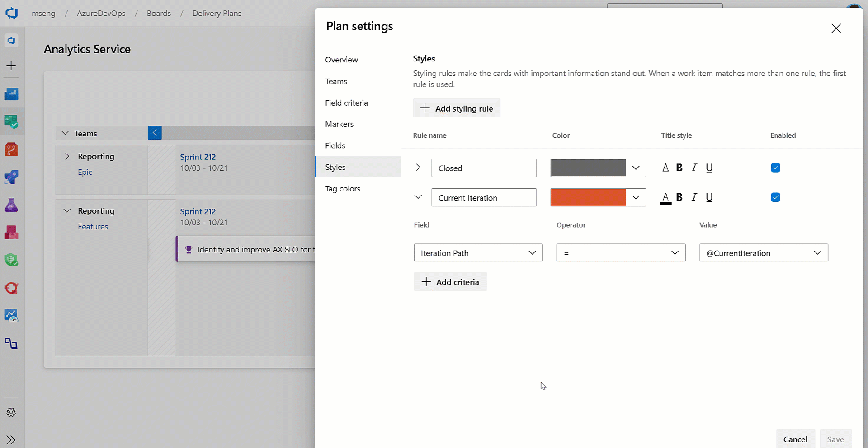This screenshot has width=868, height=448.
Task: Expand the Closed rule criteria
Action: point(418,168)
